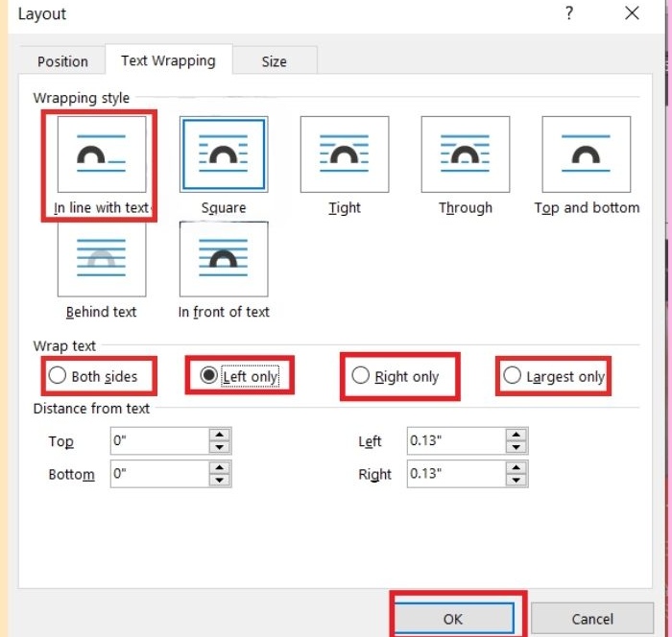Decrease the Bottom distance value
Viewport: 672px width, 637px height.
click(x=220, y=480)
